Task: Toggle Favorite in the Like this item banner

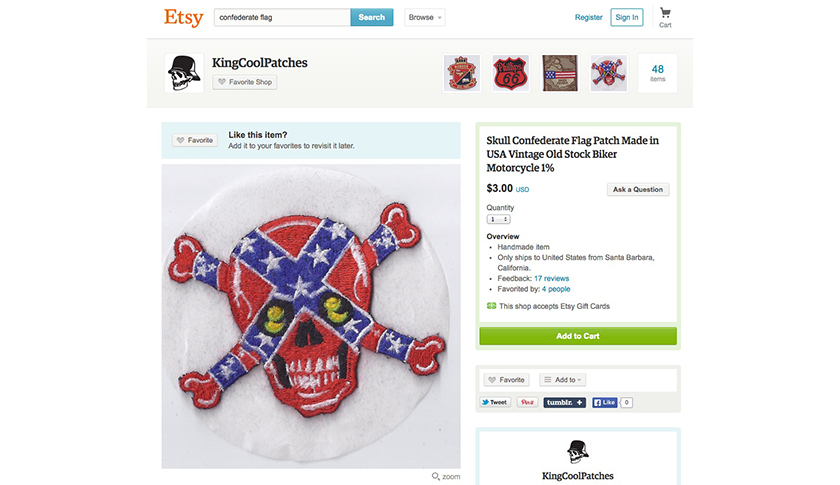Action: [195, 140]
